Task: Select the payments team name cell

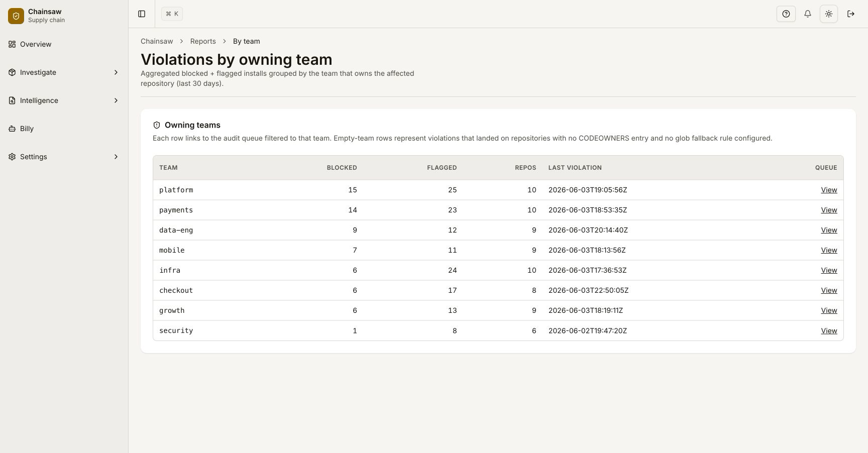Action: click(176, 210)
